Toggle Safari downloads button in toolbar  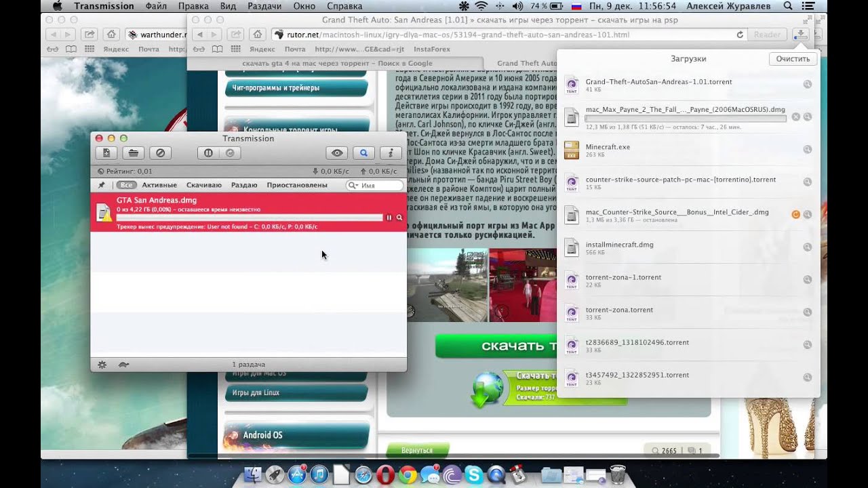pyautogui.click(x=801, y=35)
